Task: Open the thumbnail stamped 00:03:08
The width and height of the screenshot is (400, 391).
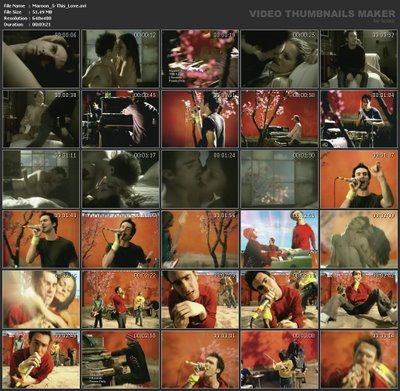Action: (280, 359)
